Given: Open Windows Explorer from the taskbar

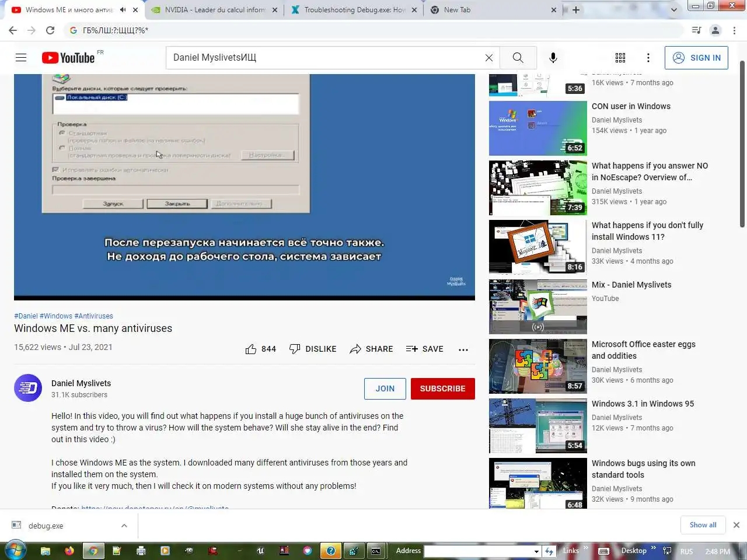Looking at the screenshot, I should point(46,550).
